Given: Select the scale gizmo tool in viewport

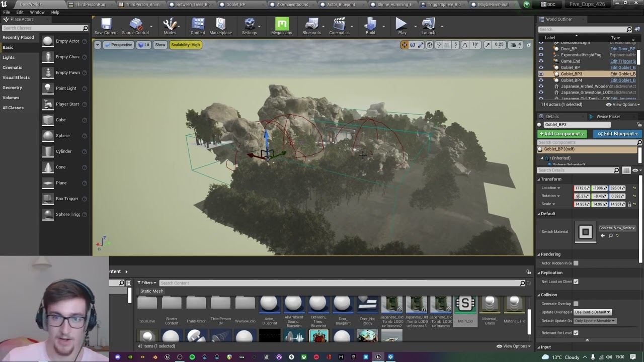Looking at the screenshot, I should 421,45.
